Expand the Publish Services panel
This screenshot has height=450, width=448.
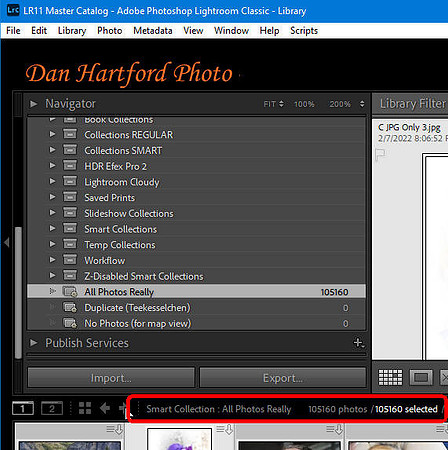click(x=33, y=343)
